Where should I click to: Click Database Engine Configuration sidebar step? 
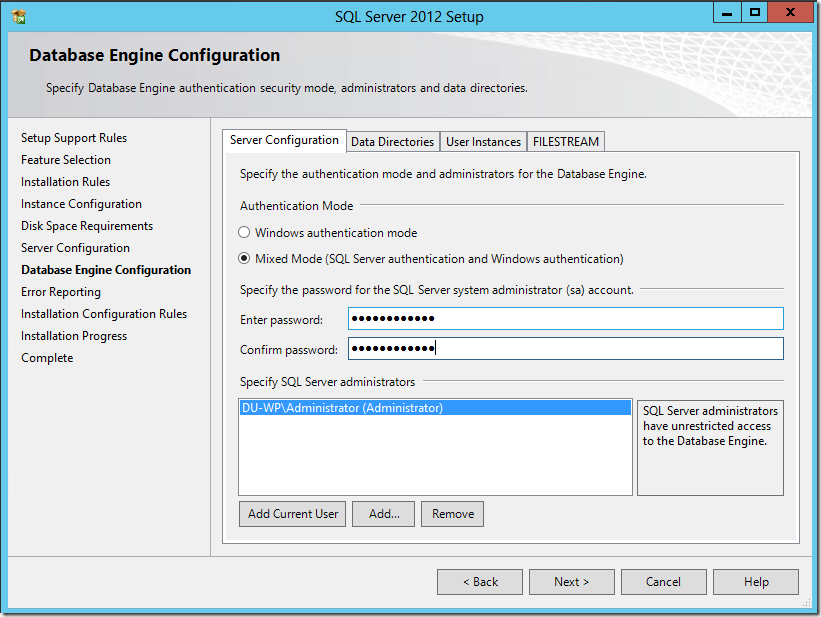point(106,270)
